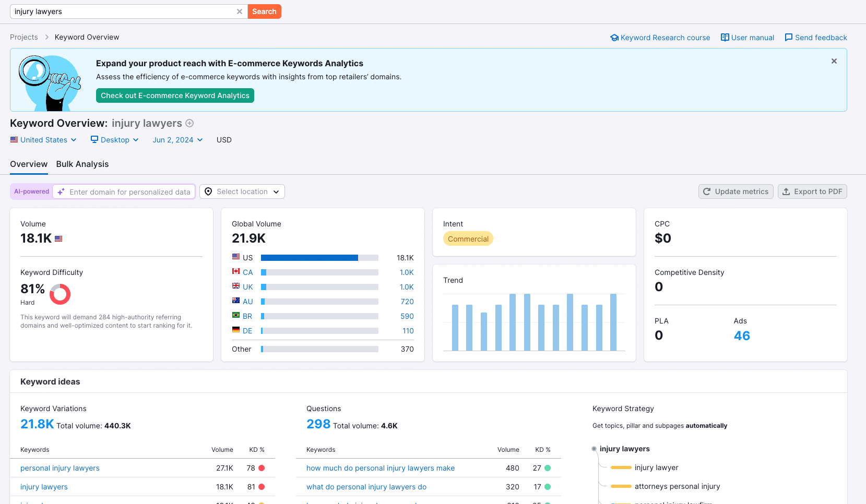Open the User manual link
Screen dimensions: 866x504
tap(752, 38)
